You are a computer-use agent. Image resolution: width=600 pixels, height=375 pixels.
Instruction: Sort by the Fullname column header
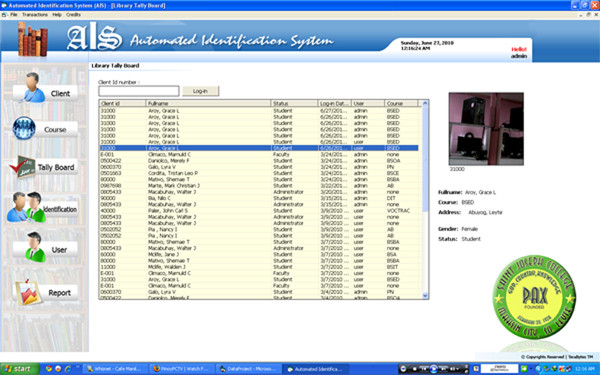point(209,103)
